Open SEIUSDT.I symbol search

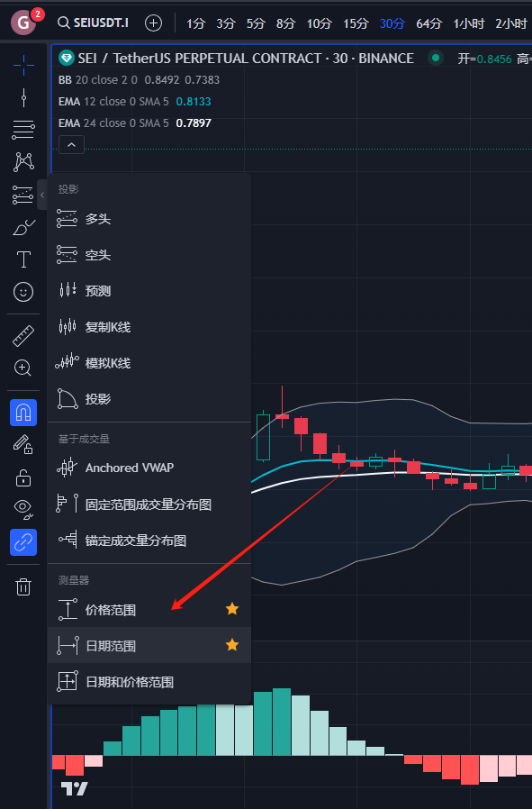tap(93, 23)
